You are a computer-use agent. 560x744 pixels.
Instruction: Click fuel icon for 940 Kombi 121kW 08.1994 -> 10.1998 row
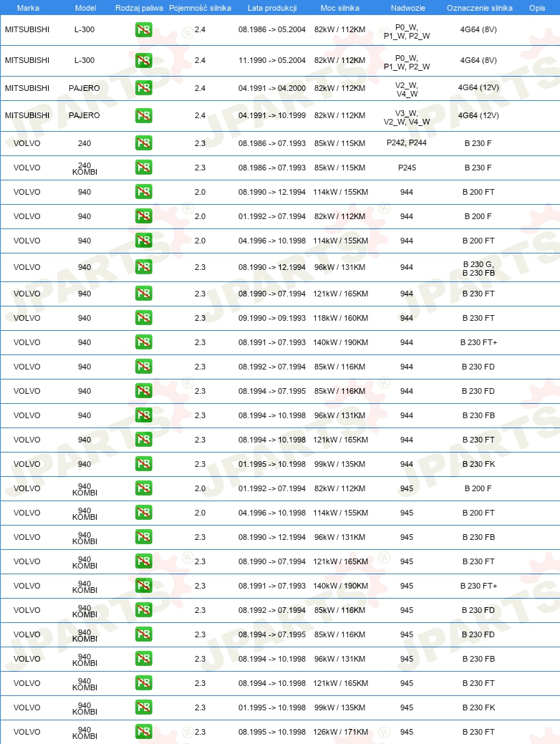click(x=143, y=683)
